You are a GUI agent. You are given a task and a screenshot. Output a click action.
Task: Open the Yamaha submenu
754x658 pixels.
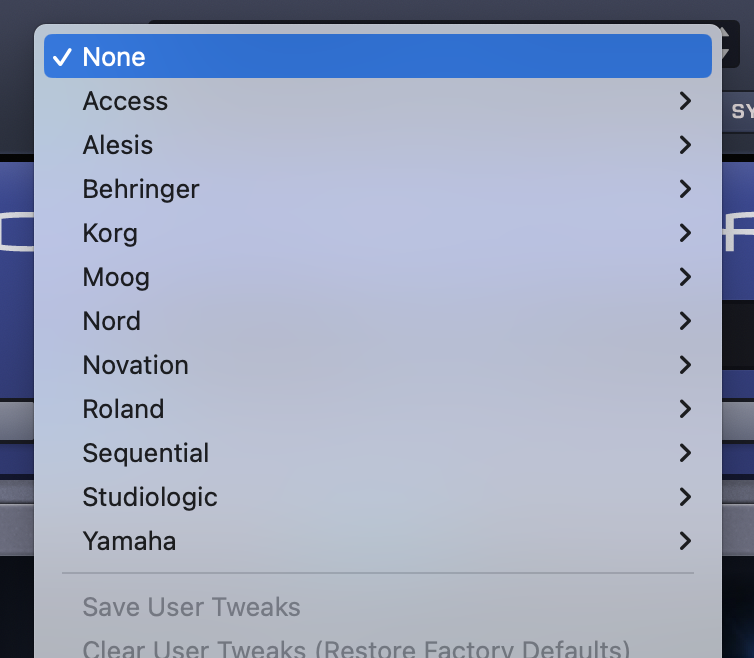(x=129, y=541)
